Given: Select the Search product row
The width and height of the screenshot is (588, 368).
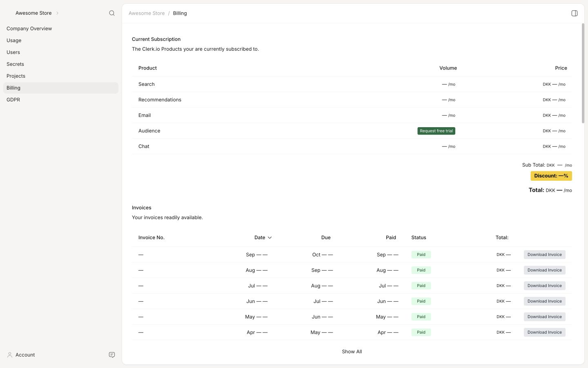Looking at the screenshot, I should pyautogui.click(x=352, y=84).
